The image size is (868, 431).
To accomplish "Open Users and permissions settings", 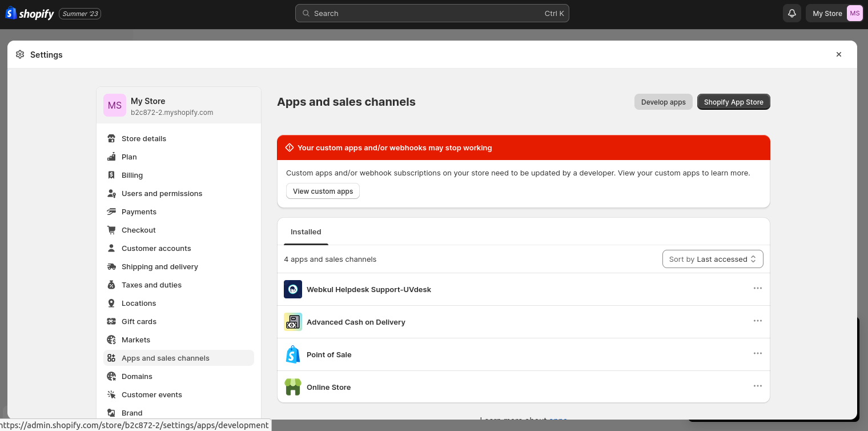I will (179, 193).
